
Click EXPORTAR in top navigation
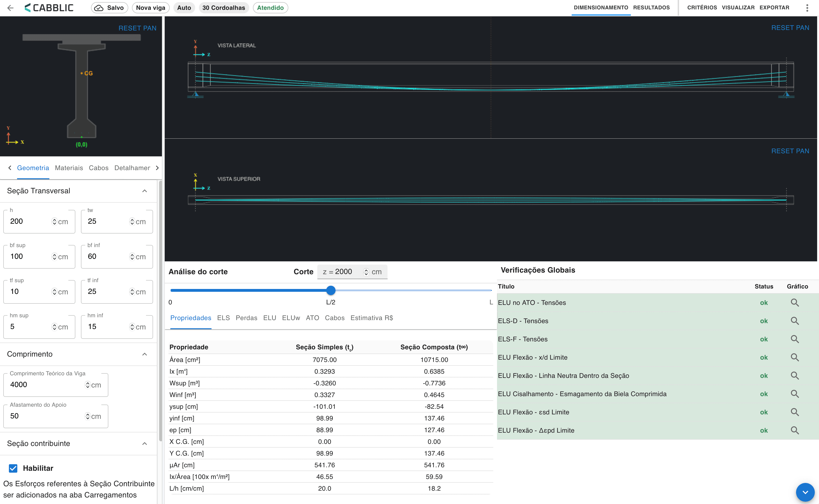point(774,8)
